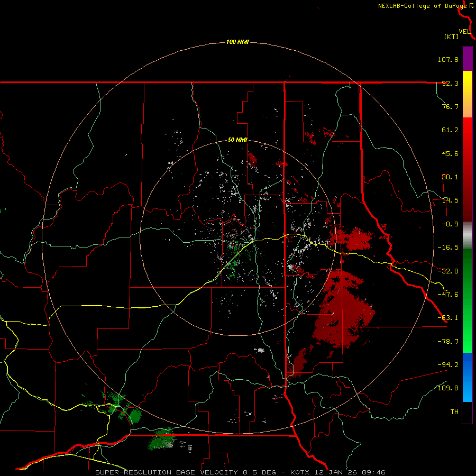Pick the purple segment of the velocity color bar
The height and width of the screenshot is (476, 476).
[467, 59]
